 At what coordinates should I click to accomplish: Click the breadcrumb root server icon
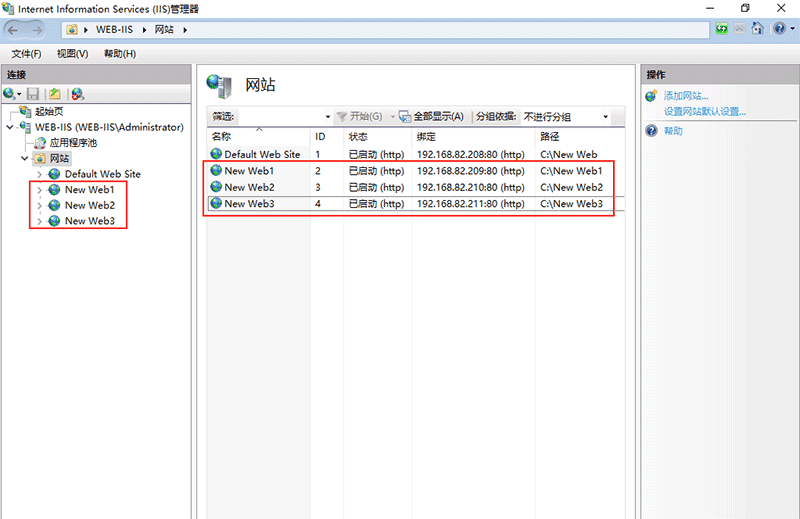coord(72,30)
